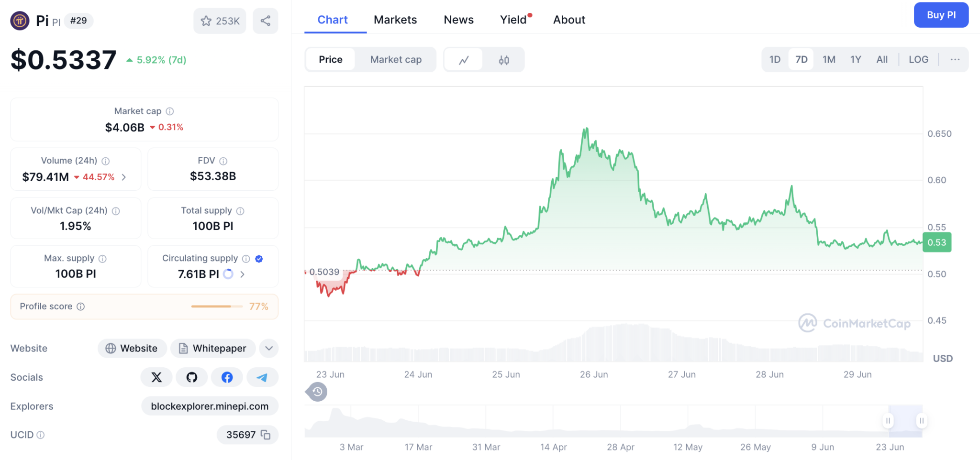Click the Buy PI button
The height and width of the screenshot is (460, 980).
941,15
